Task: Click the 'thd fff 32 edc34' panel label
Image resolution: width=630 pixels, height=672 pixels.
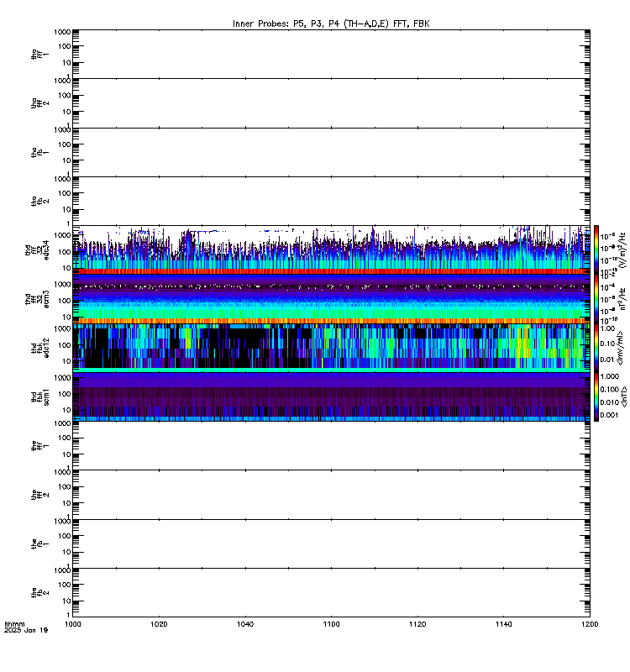Action: 37,250
